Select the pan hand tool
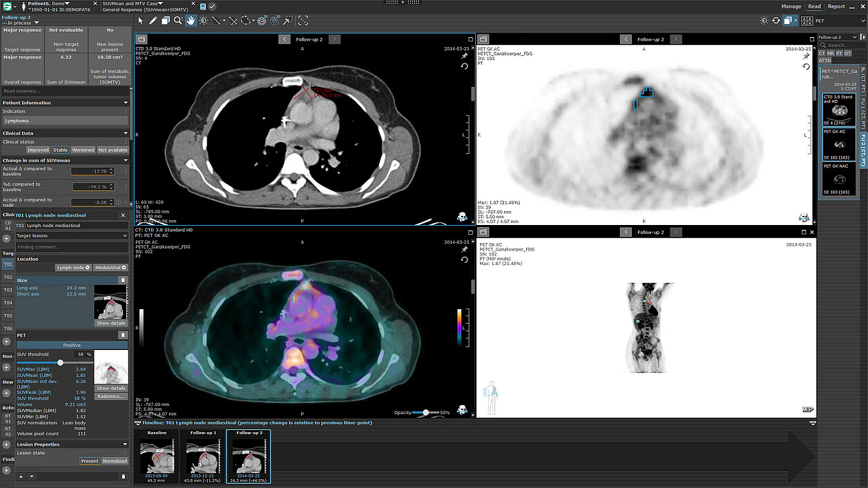 coord(191,21)
